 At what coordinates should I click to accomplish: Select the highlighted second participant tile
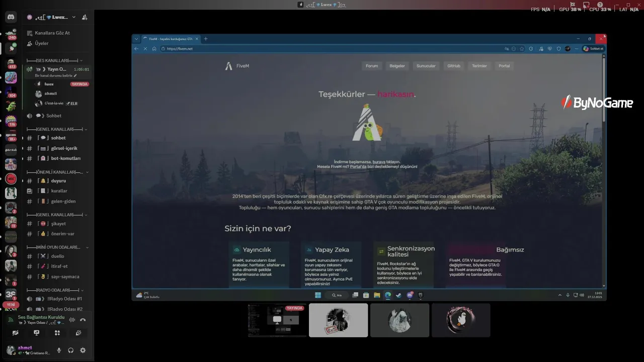(339, 320)
